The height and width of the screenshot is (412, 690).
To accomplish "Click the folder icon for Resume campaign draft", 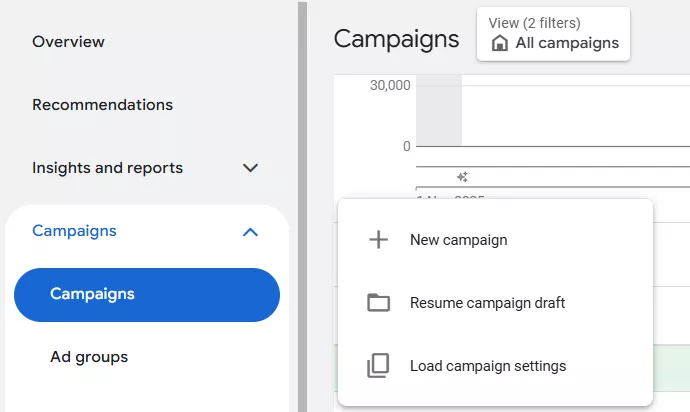I will [x=378, y=303].
